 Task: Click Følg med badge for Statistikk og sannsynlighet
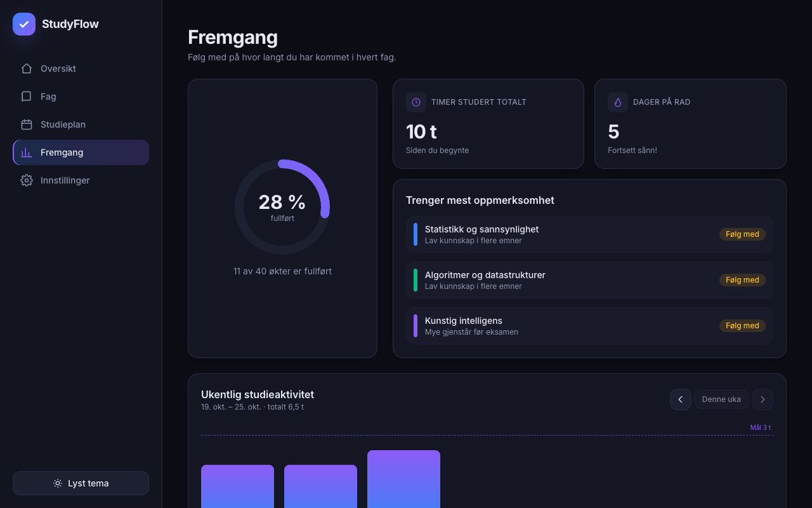(x=742, y=234)
